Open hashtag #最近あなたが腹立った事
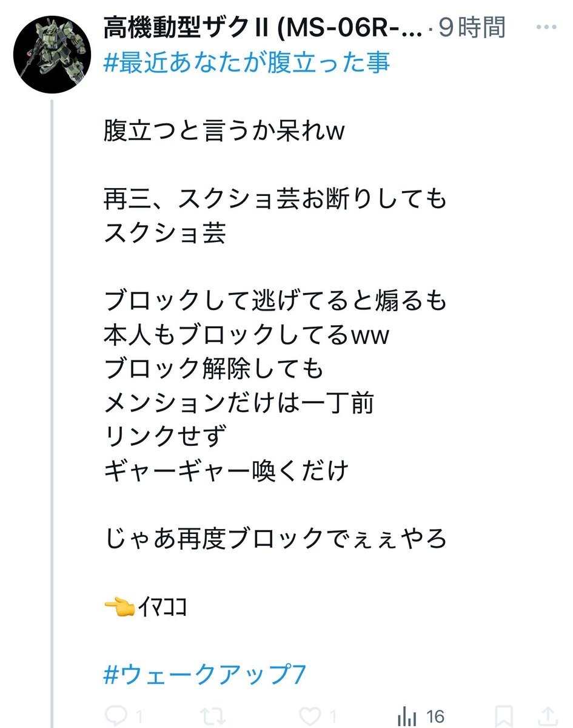The height and width of the screenshot is (728, 573). pyautogui.click(x=247, y=61)
